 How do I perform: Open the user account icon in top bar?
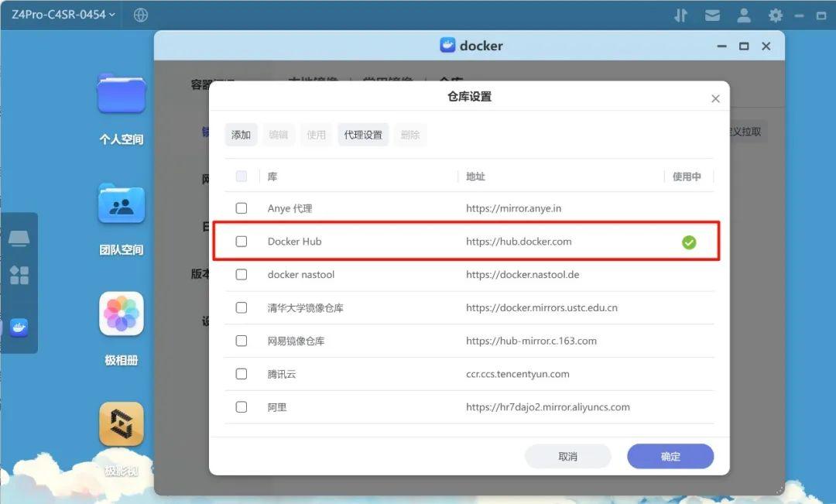tap(744, 14)
